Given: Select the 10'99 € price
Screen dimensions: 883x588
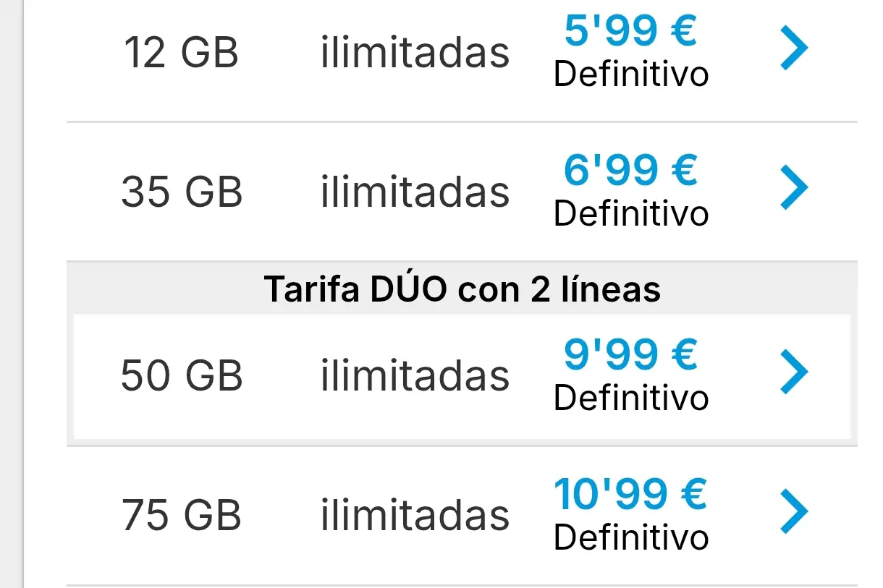Looking at the screenshot, I should (630, 494).
